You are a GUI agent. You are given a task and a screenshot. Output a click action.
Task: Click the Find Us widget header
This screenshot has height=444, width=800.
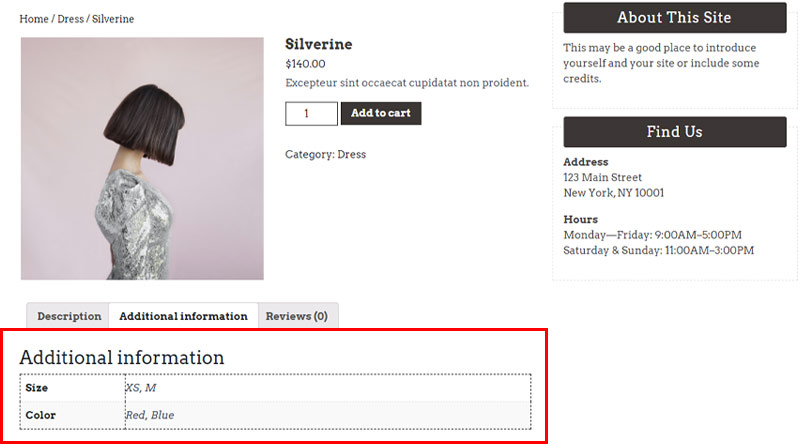(674, 132)
